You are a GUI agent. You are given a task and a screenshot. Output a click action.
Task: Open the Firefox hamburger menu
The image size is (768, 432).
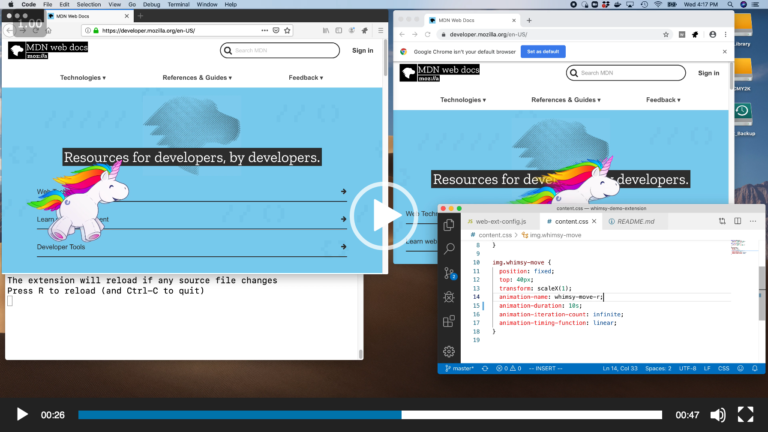[x=381, y=30]
